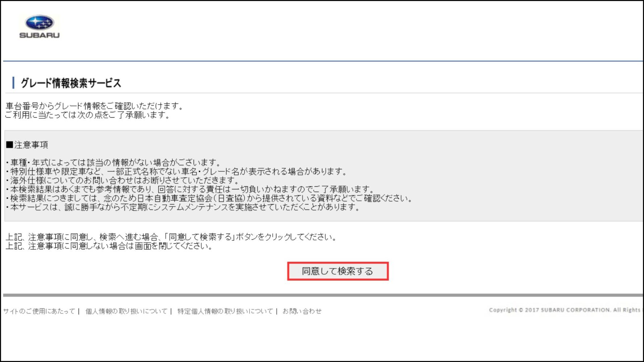Click the notice line about 海外仕様
The height and width of the screenshot is (362, 644).
click(122, 180)
